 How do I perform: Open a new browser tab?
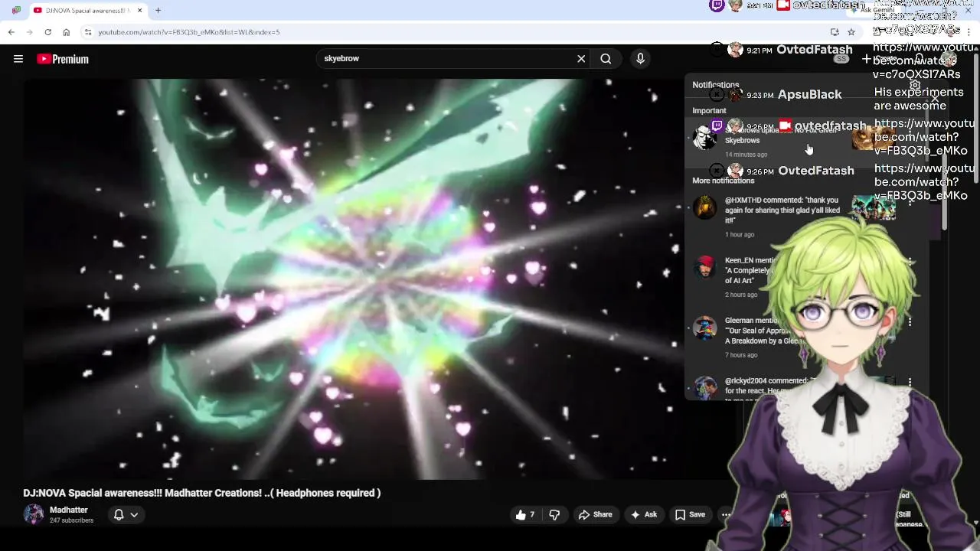pyautogui.click(x=158, y=11)
